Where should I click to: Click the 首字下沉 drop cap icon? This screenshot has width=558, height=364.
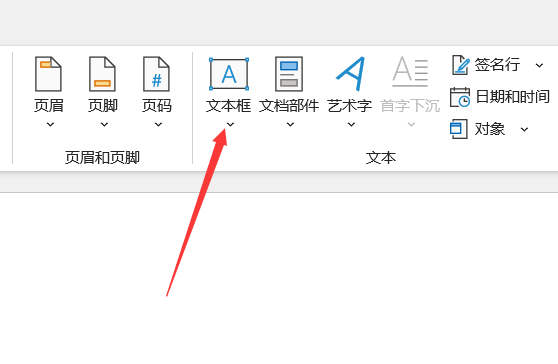point(410,72)
